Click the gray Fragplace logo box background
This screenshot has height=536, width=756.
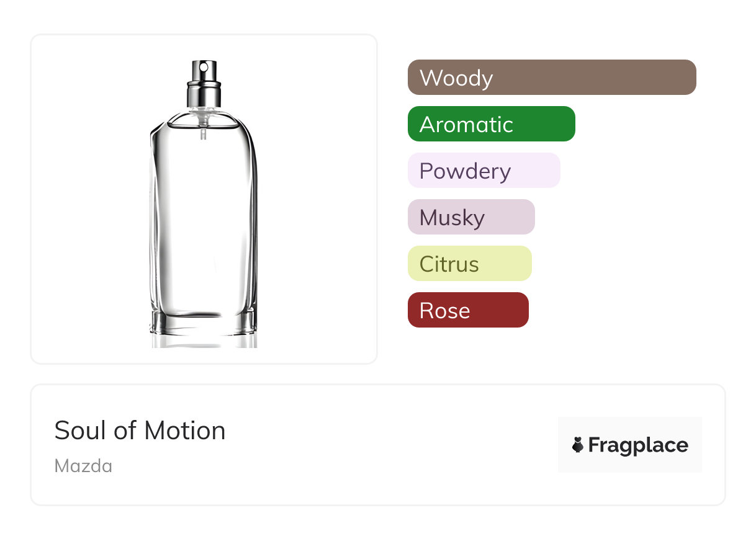pos(630,426)
